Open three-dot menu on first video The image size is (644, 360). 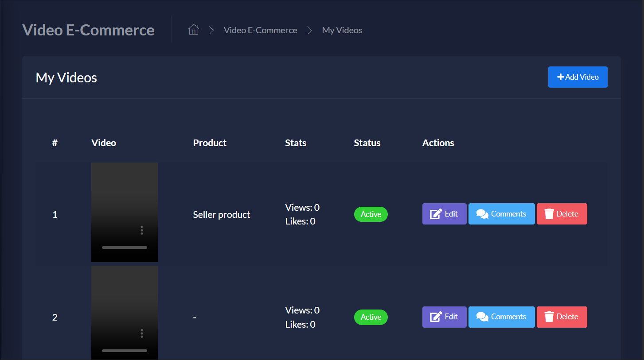142,230
